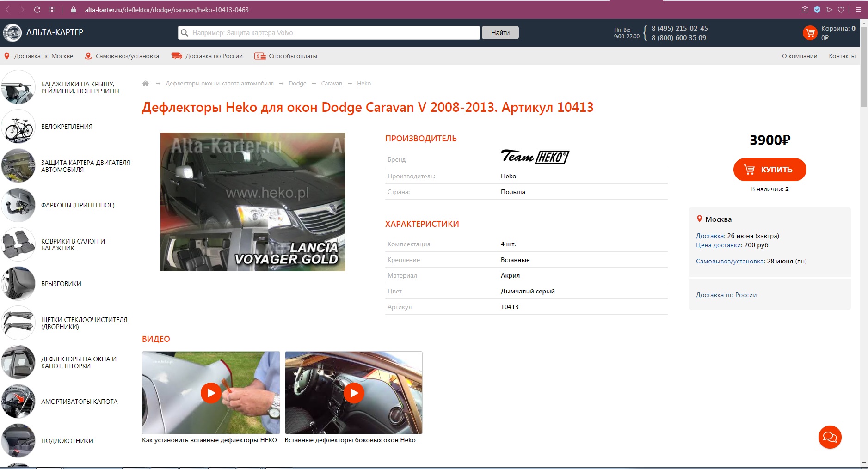Play the Вставные дефлекторы боковых окон video
The height and width of the screenshot is (469, 868).
[x=354, y=393]
